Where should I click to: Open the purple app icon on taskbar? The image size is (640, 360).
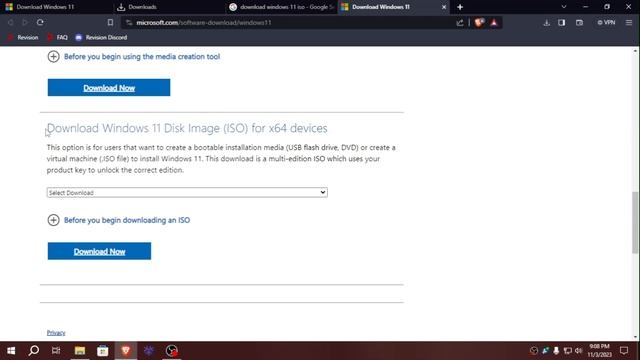click(x=149, y=351)
